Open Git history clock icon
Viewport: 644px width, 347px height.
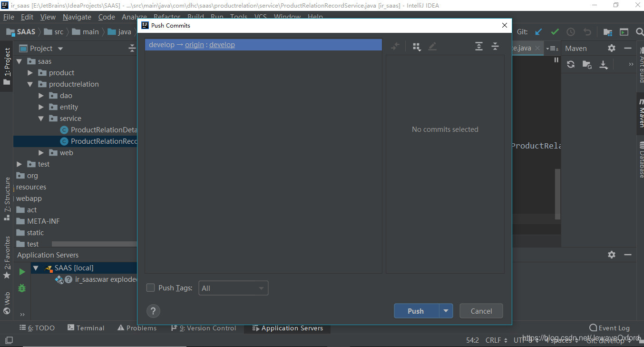pos(571,32)
